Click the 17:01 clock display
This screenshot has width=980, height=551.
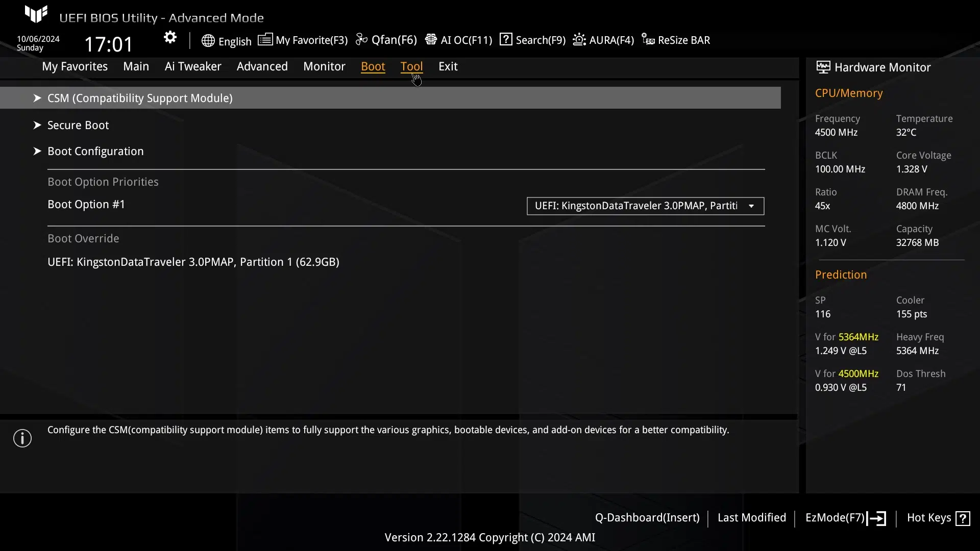(x=108, y=44)
